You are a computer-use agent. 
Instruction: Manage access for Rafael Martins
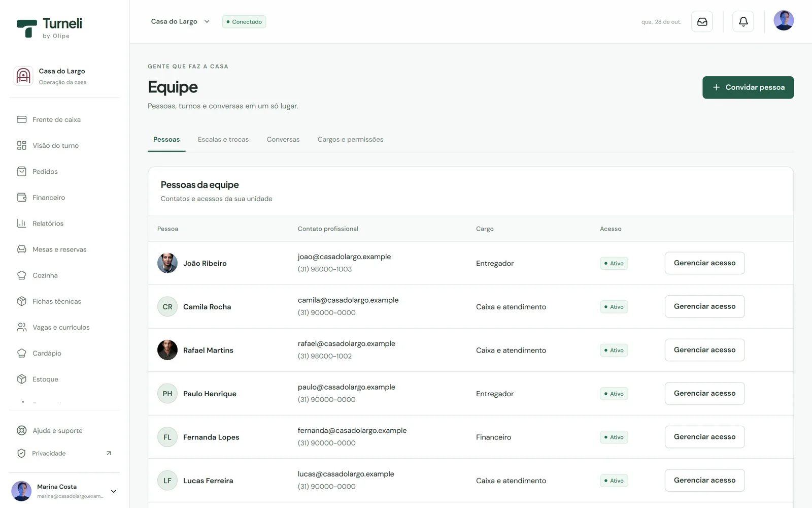[704, 350]
